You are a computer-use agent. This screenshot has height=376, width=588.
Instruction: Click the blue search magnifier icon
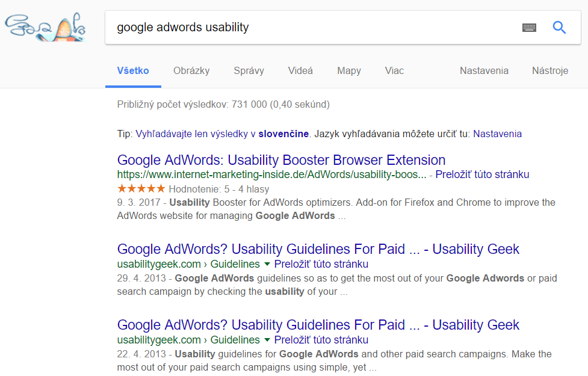(559, 27)
